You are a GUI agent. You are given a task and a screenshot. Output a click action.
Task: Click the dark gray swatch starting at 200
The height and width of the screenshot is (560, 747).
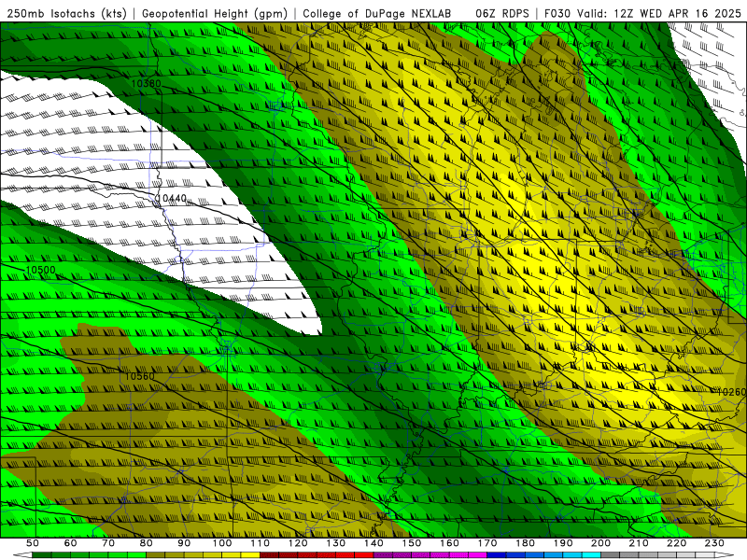(611, 555)
